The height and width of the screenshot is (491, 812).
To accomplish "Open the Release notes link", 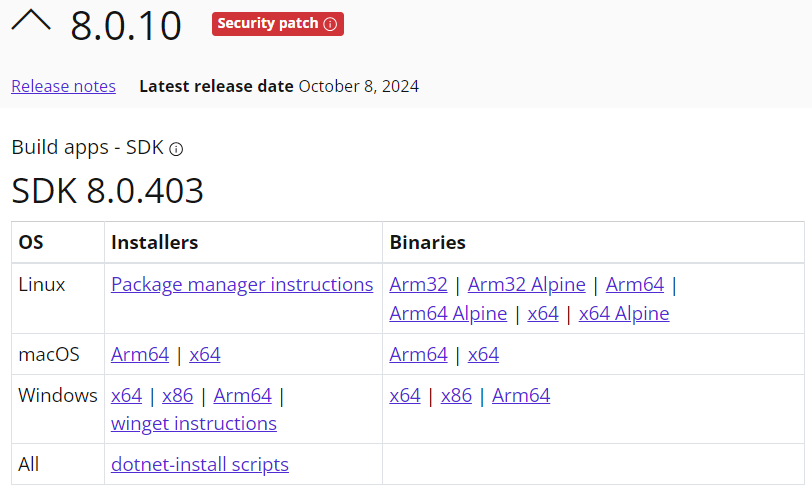I will coord(63,86).
